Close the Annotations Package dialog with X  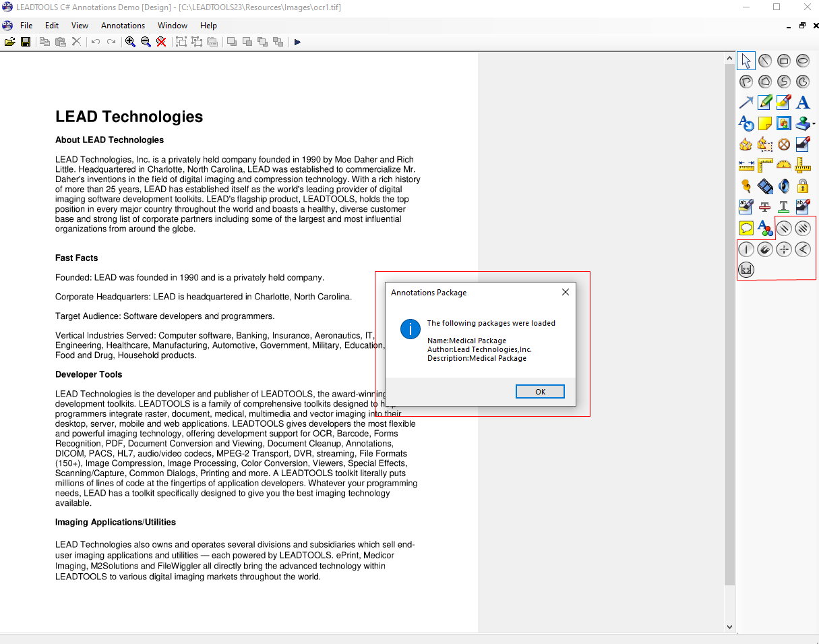tap(566, 292)
